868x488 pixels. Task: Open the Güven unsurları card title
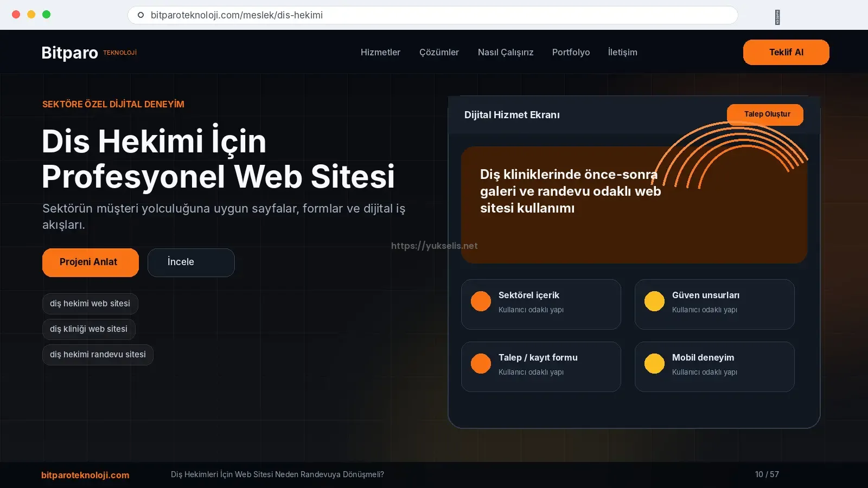(705, 295)
